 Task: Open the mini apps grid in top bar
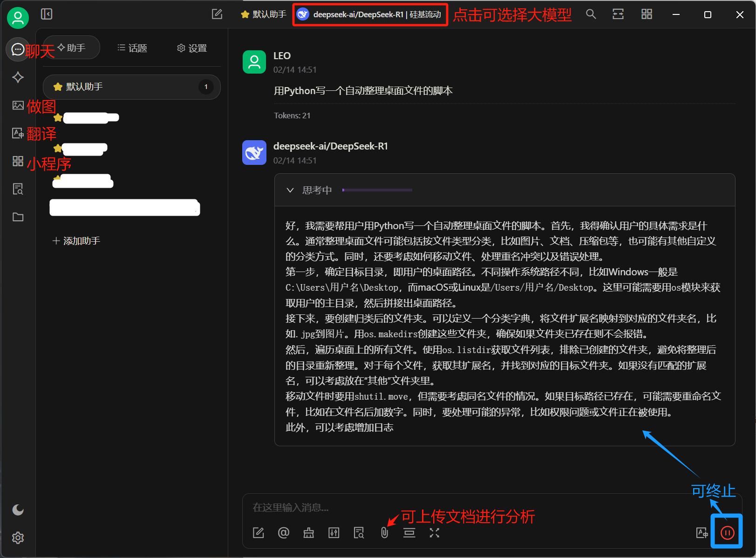coord(647,14)
